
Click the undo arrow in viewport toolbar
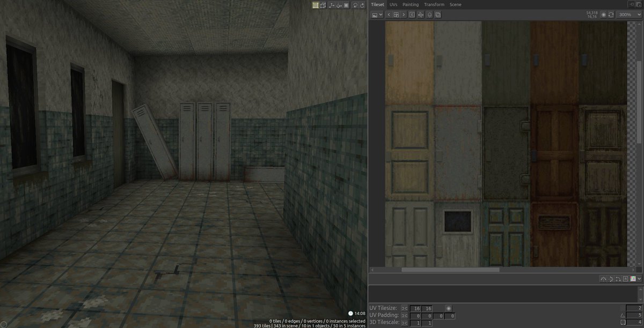click(355, 5)
